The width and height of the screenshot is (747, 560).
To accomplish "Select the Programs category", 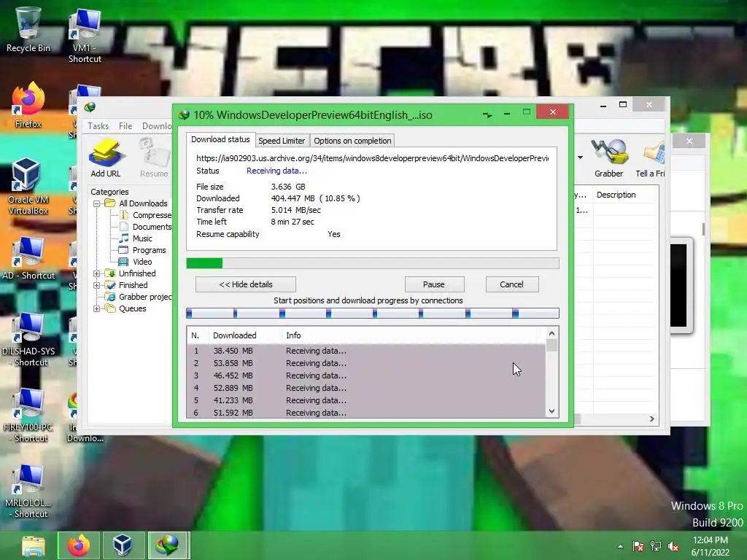I will point(143,250).
